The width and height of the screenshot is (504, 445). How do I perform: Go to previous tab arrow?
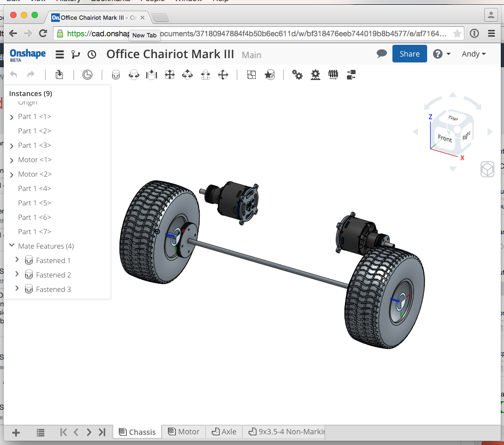coord(76,432)
